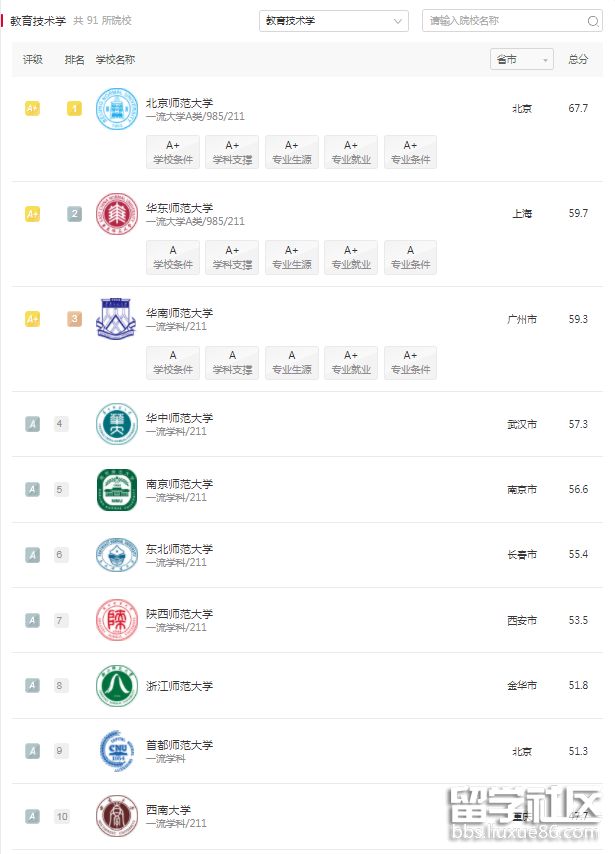615x854 pixels.
Task: Click Shaanxi Normal University red logo
Action: point(116,620)
